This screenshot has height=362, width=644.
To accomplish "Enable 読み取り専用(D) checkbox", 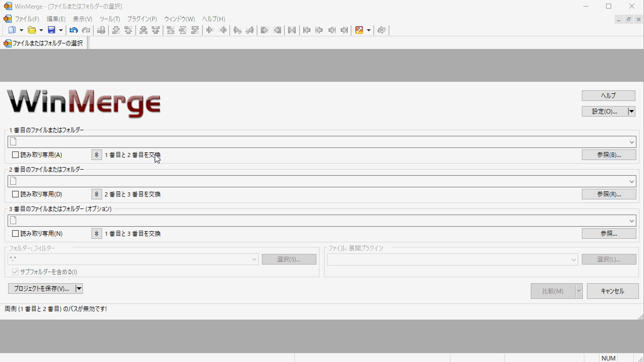I will (16, 194).
